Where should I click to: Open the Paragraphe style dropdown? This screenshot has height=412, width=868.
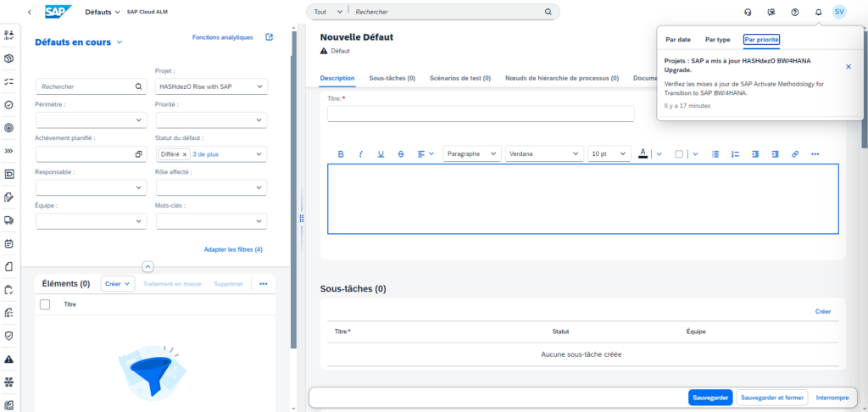(x=472, y=154)
